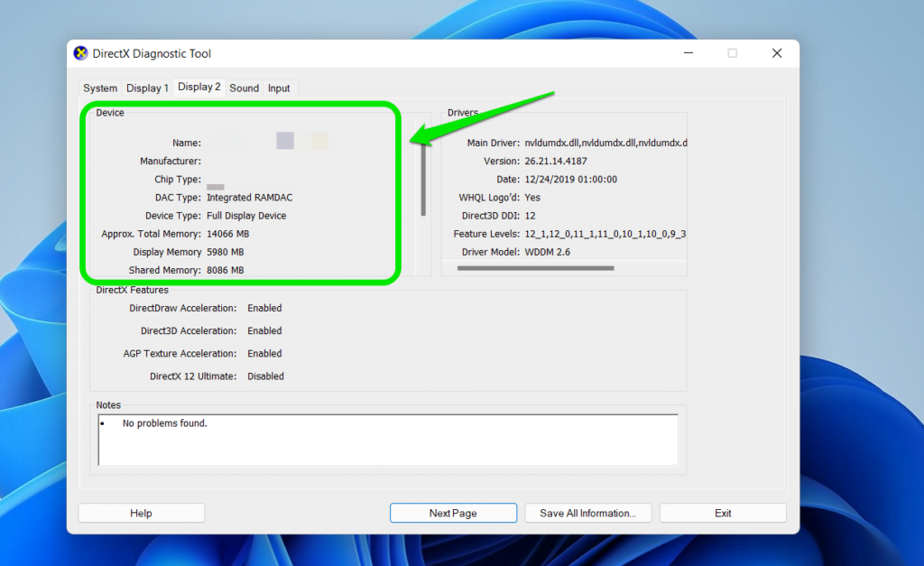
Task: Switch to the System tab
Action: coord(99,88)
